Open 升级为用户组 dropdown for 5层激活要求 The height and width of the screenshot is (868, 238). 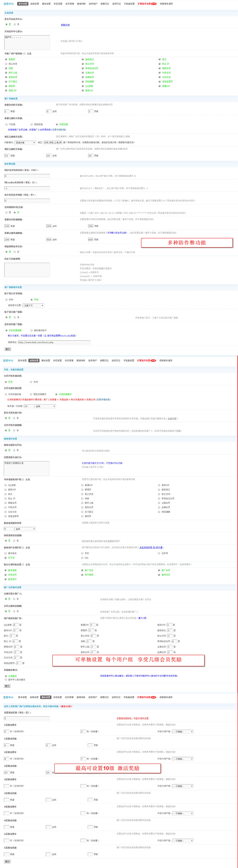(183, 841)
